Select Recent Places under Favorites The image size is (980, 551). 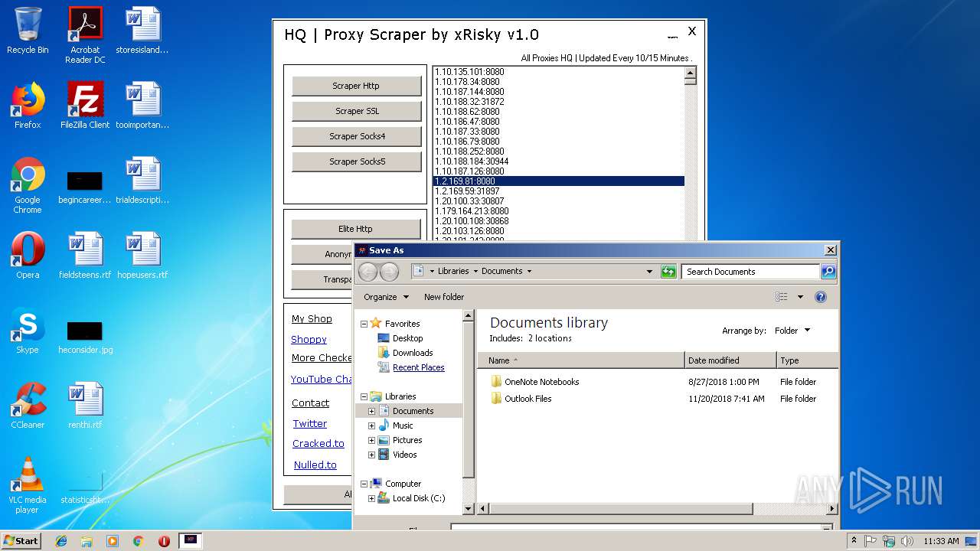(418, 367)
